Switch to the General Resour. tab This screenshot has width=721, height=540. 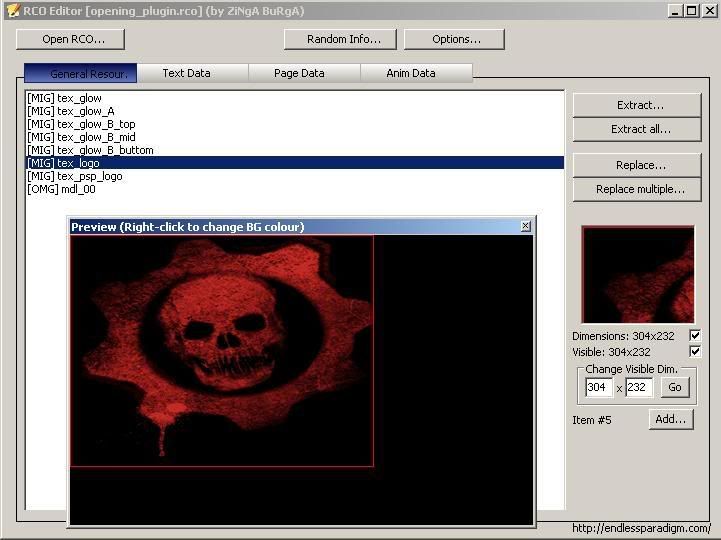[x=80, y=73]
